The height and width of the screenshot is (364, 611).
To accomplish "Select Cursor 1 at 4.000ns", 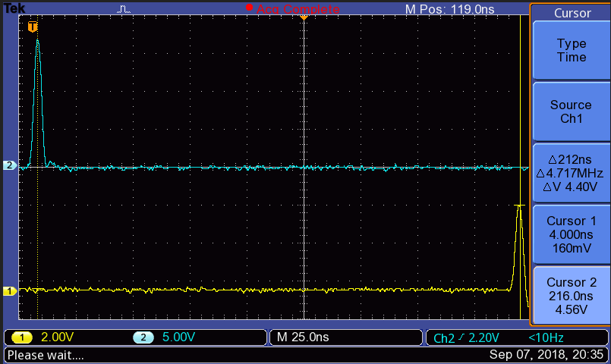I will pyautogui.click(x=571, y=233).
